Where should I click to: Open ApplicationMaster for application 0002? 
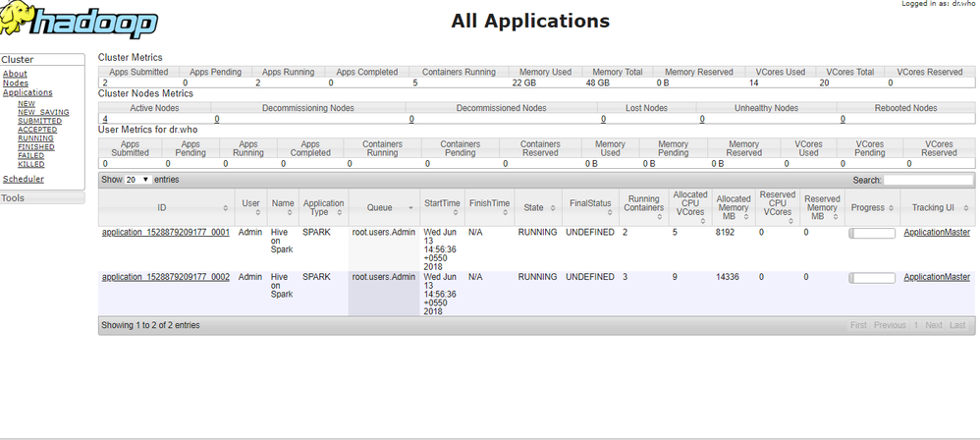click(x=937, y=277)
